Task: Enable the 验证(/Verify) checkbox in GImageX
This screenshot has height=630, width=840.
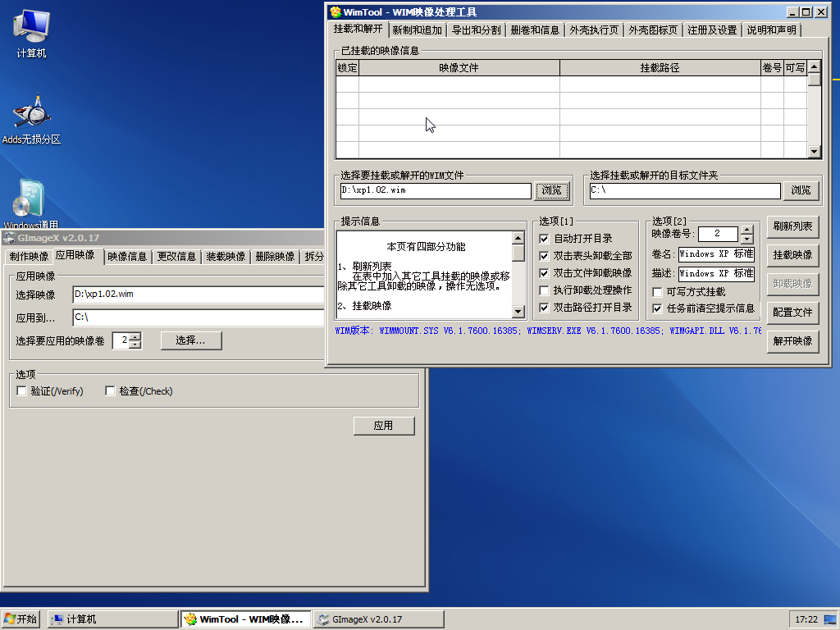Action: (x=21, y=391)
